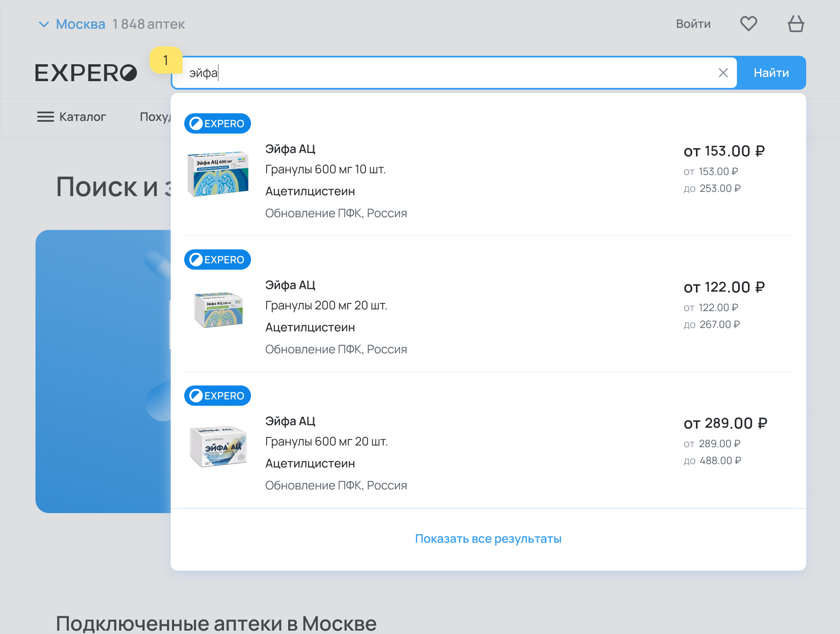This screenshot has height=634, width=840.
Task: Expand the Москва city selector chevron
Action: [x=44, y=24]
